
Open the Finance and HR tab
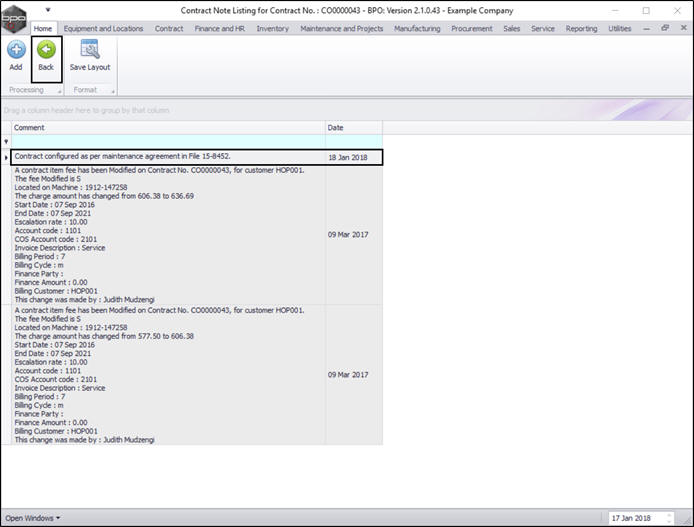[x=220, y=28]
